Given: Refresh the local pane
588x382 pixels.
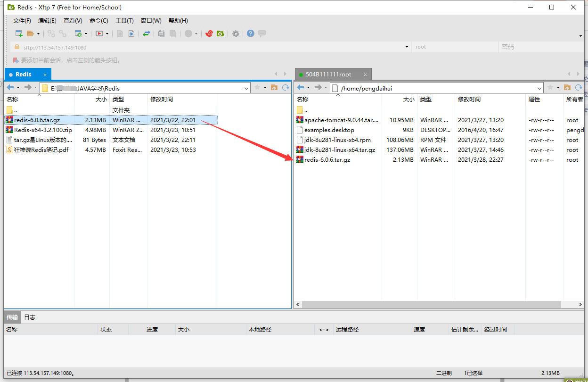Looking at the screenshot, I should (286, 88).
